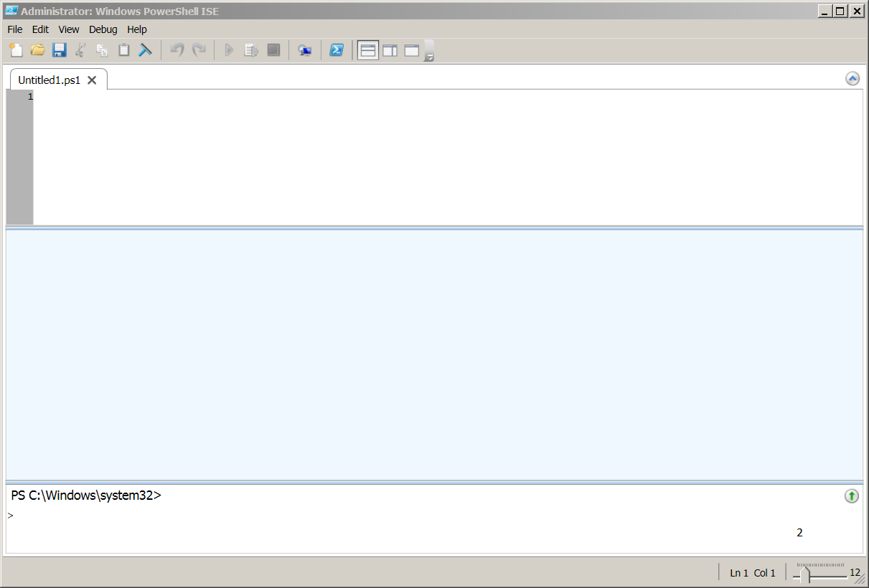869x588 pixels.
Task: Show script pane maximized layout
Action: pos(411,50)
